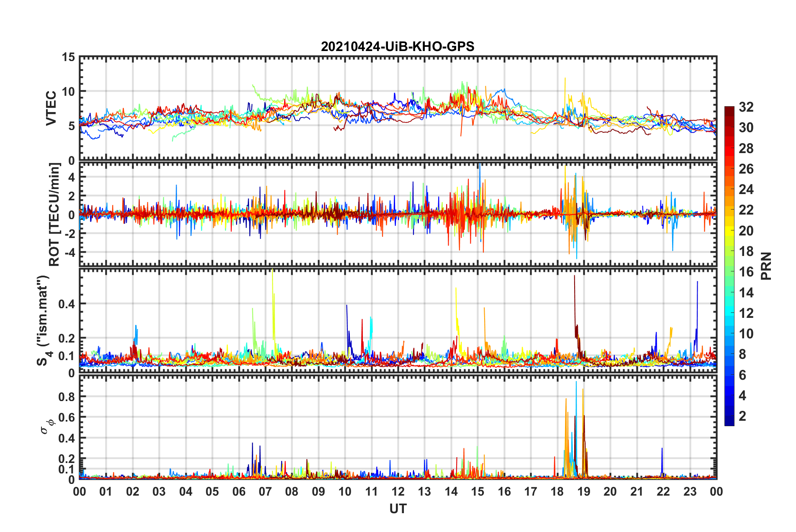
Task: Click the ROT [TECU/min] axis label
Action: [54, 215]
